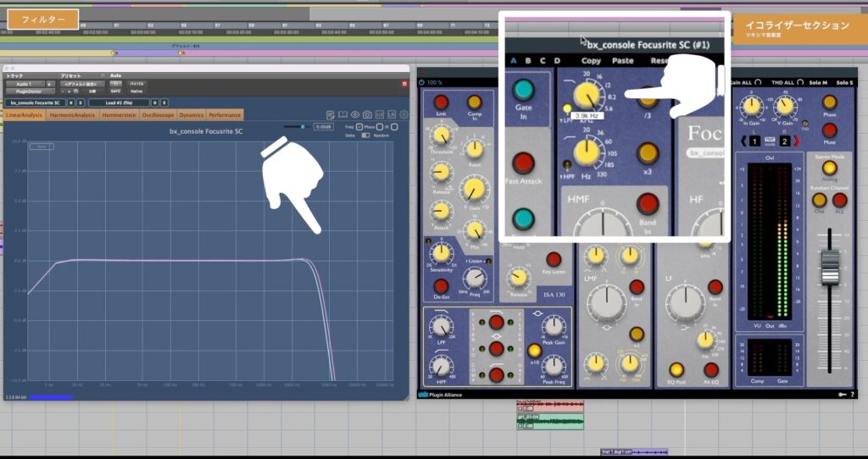The image size is (868, 459).
Task: Click the eye view icon in PluginDoctor
Action: pos(355,115)
